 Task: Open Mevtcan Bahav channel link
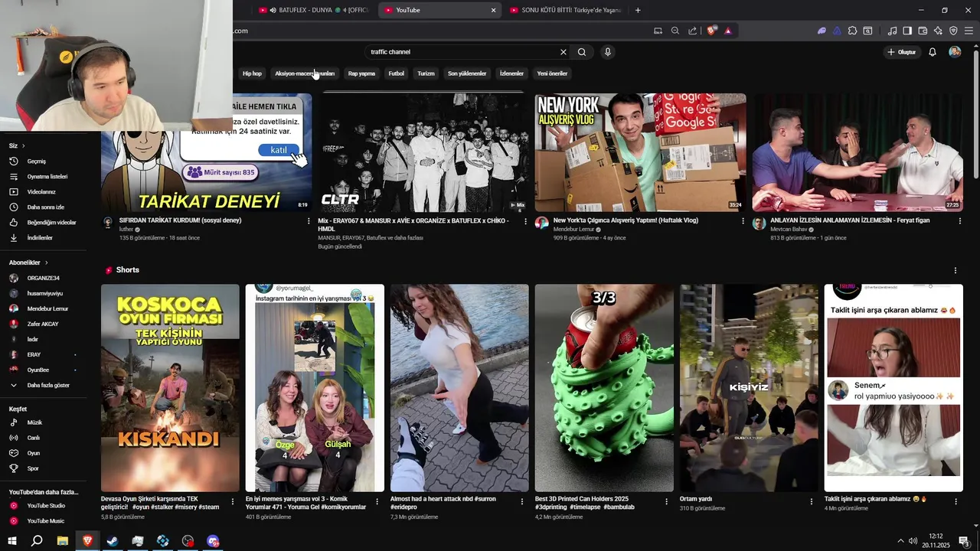click(x=789, y=230)
